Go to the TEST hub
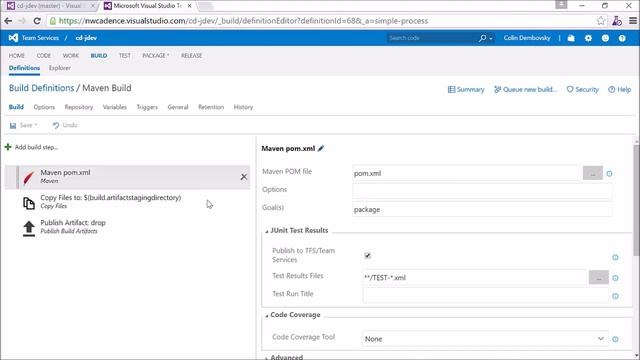The image size is (640, 360). click(x=124, y=56)
